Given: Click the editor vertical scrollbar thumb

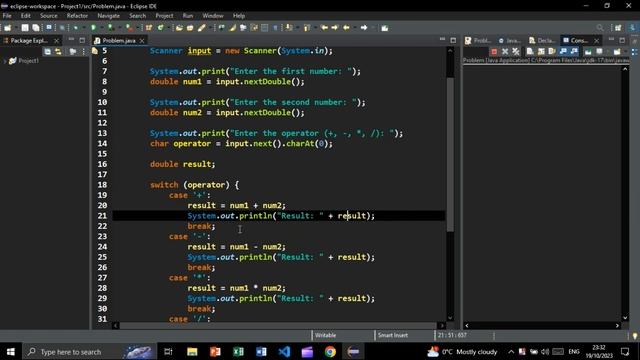Looking at the screenshot, I should pyautogui.click(x=450, y=154).
